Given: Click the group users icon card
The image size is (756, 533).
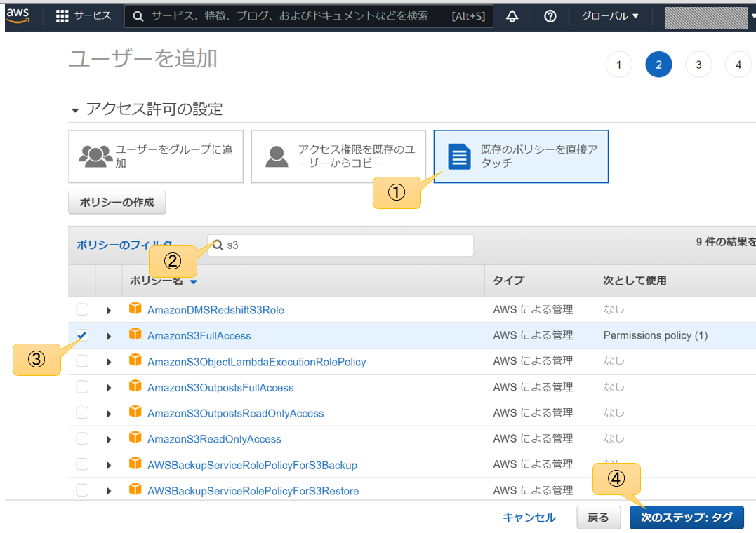Looking at the screenshot, I should coord(95,156).
